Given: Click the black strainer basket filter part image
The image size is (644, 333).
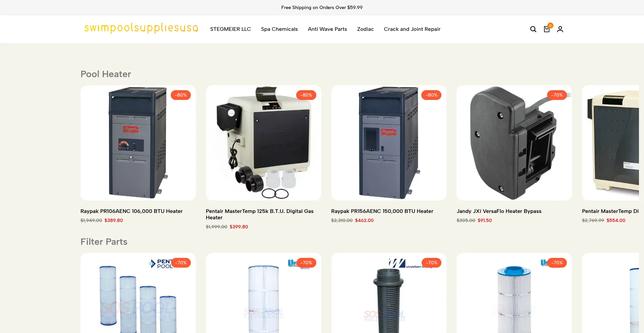Looking at the screenshot, I should coord(389,293).
